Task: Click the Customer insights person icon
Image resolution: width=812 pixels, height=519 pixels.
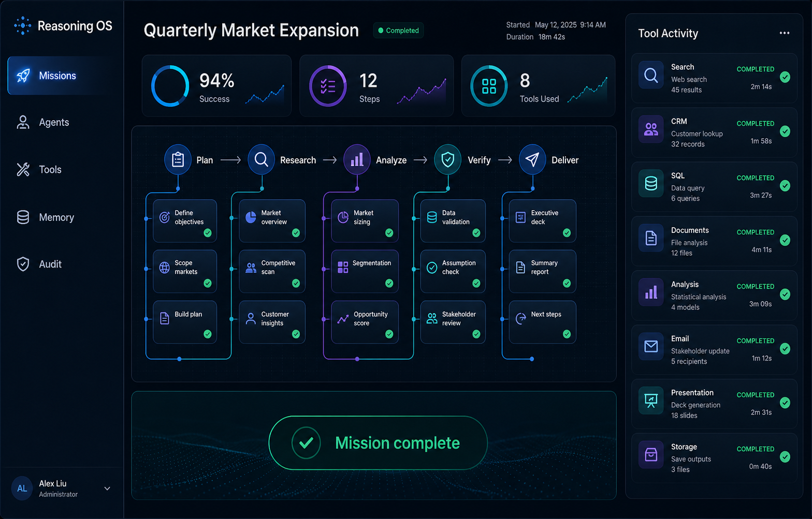Action: [251, 318]
